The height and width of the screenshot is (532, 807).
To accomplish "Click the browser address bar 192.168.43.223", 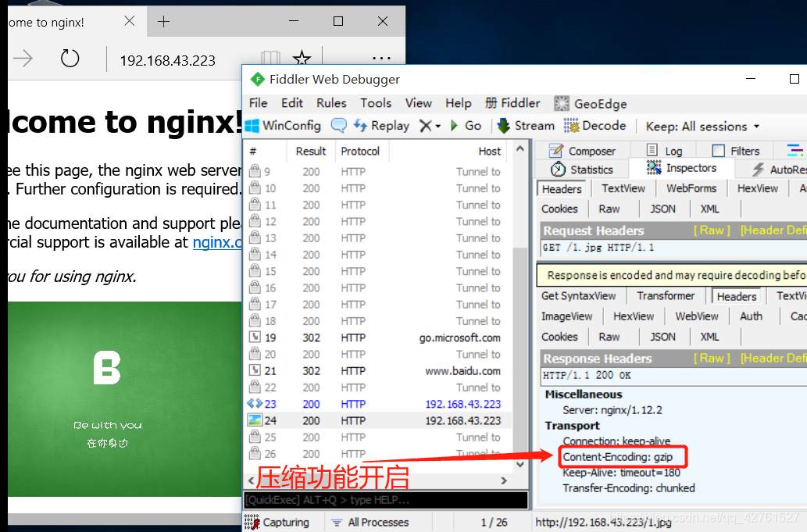I will coord(168,61).
